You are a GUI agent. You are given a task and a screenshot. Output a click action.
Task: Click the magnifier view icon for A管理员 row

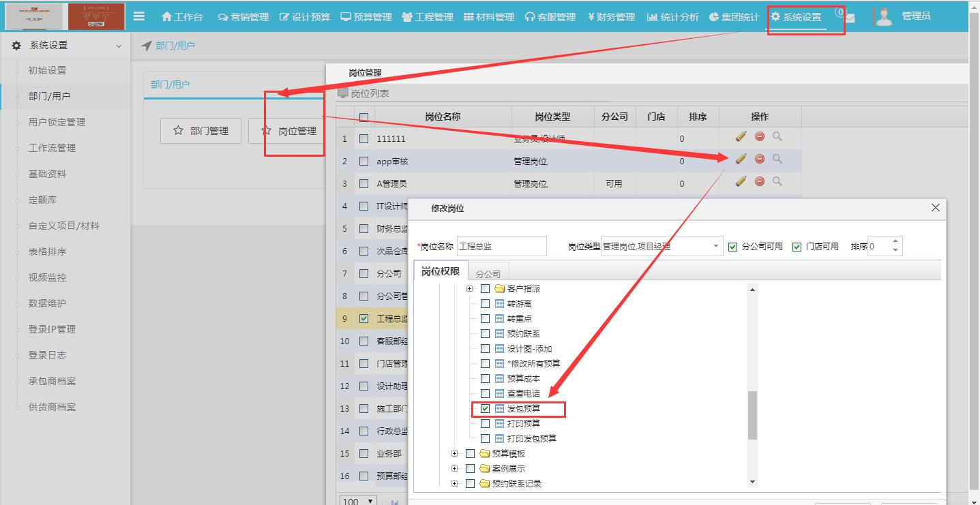click(777, 181)
